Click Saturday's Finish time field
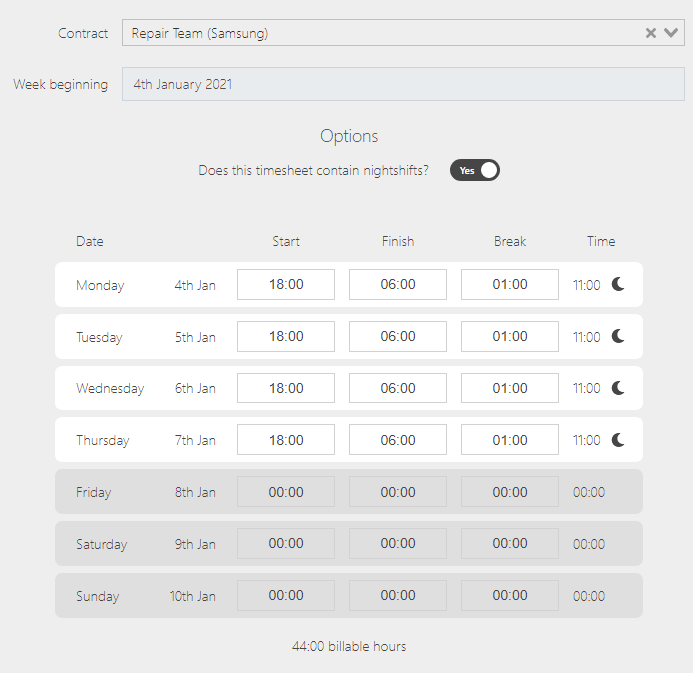The height and width of the screenshot is (673, 693). pos(398,544)
